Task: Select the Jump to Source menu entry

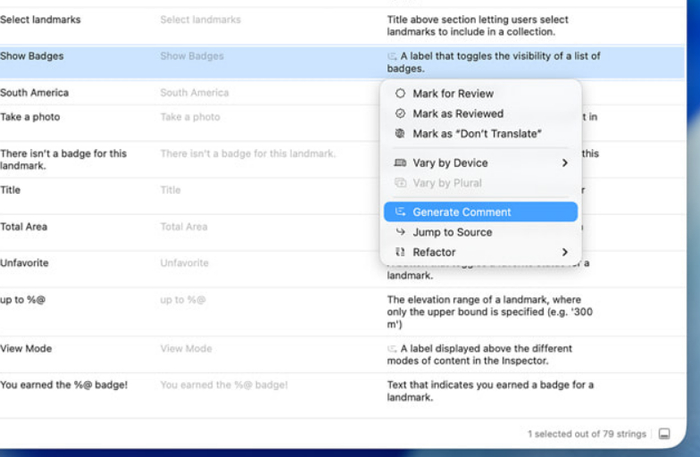Action: (x=452, y=232)
